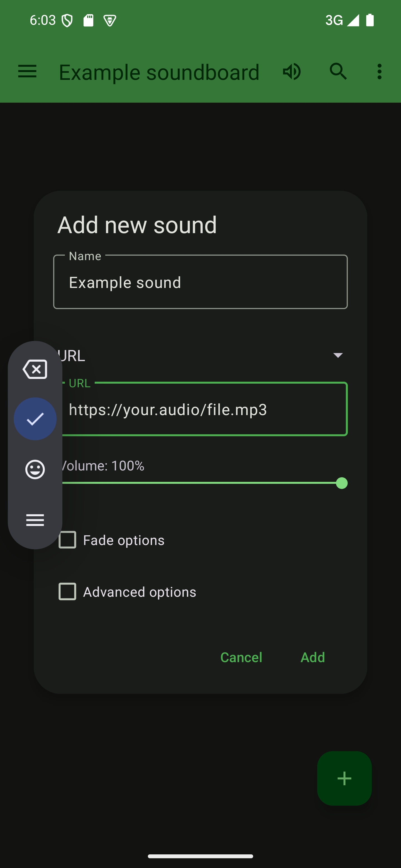
Task: Expand the URL source type dropdown
Action: (x=202, y=356)
